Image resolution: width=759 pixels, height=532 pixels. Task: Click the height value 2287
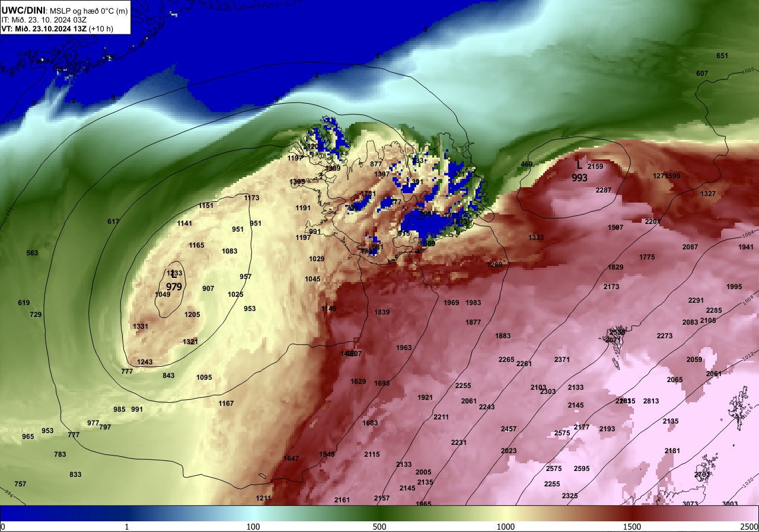pos(603,190)
